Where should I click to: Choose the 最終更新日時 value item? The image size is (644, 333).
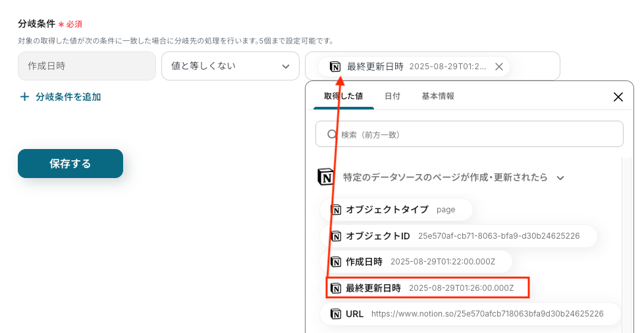pyautogui.click(x=427, y=288)
